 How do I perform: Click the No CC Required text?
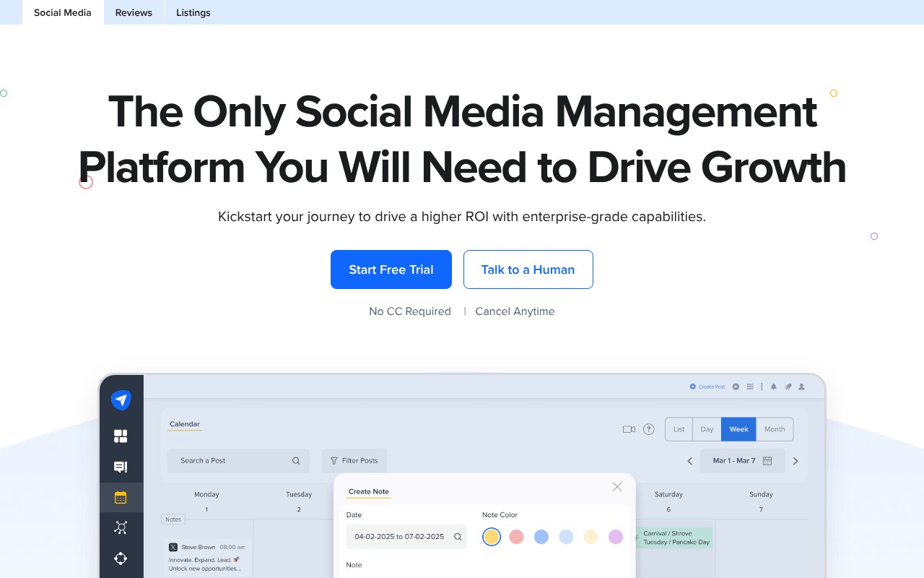[410, 311]
